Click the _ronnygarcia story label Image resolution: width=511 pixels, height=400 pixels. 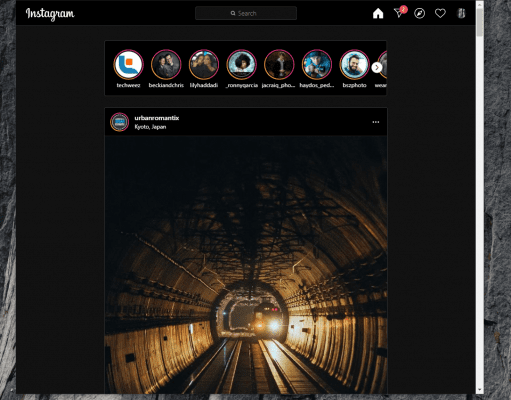point(241,85)
